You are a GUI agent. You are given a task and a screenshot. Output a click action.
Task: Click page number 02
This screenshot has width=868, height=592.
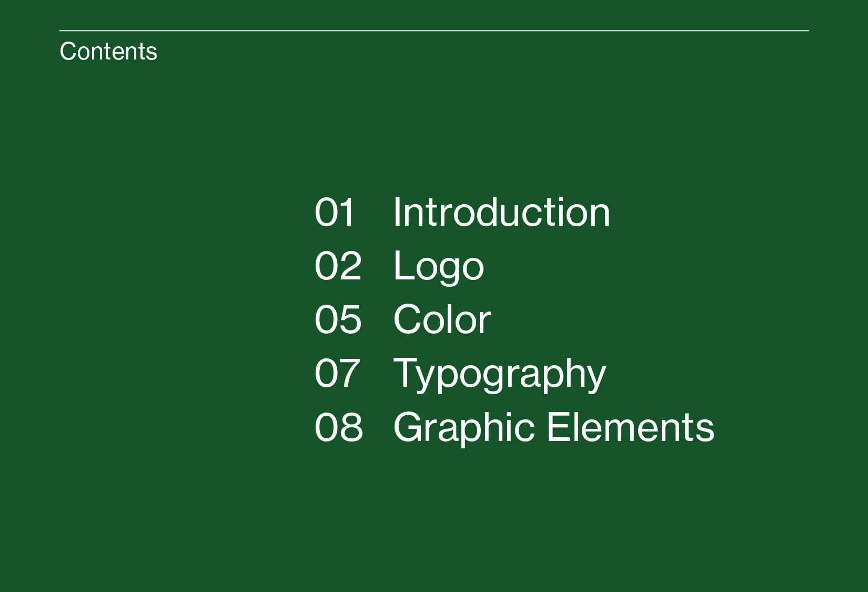pyautogui.click(x=338, y=266)
